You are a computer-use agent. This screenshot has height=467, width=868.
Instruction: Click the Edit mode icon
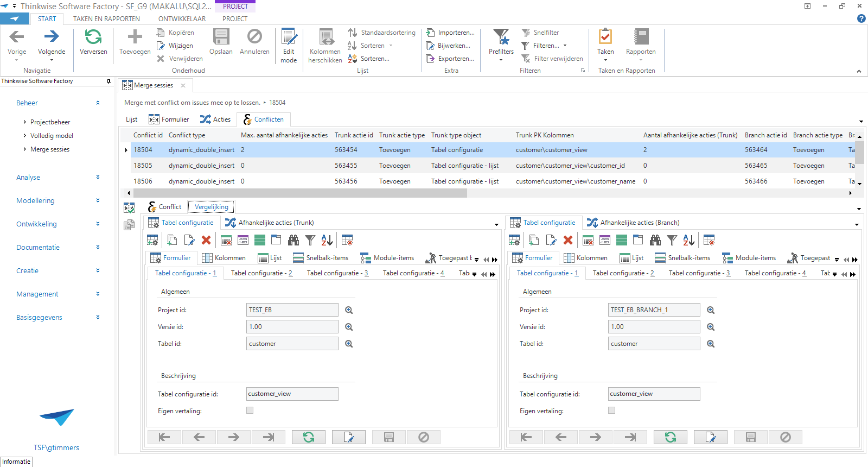click(x=289, y=37)
